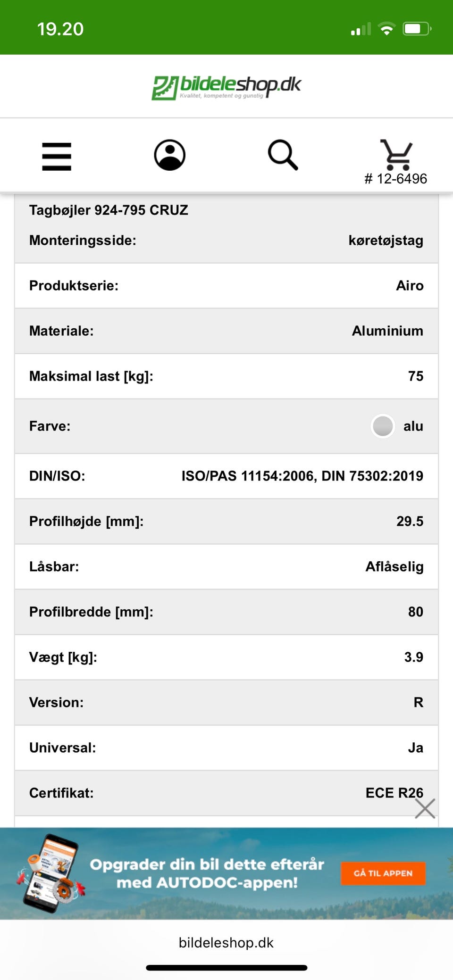Tap the magnifying glass search icon
Image resolution: width=453 pixels, height=980 pixels.
click(283, 155)
